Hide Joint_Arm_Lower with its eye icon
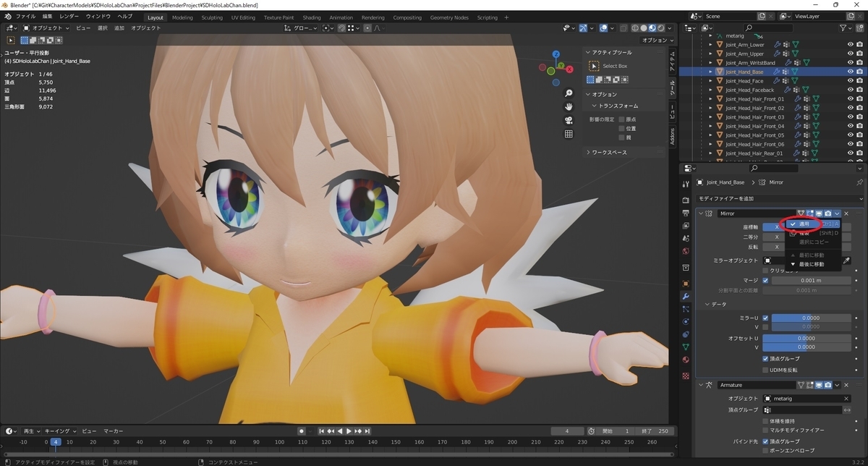Viewport: 868px width, 466px height. [851, 44]
